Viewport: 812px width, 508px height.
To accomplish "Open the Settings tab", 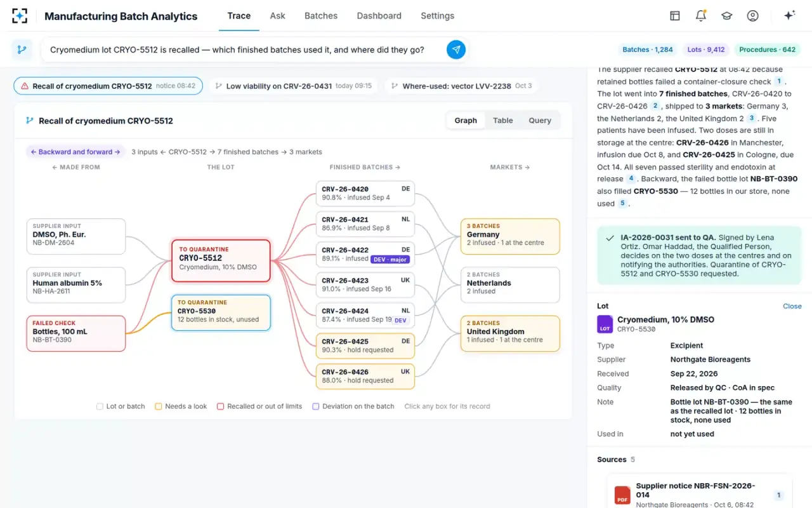I will [x=438, y=16].
